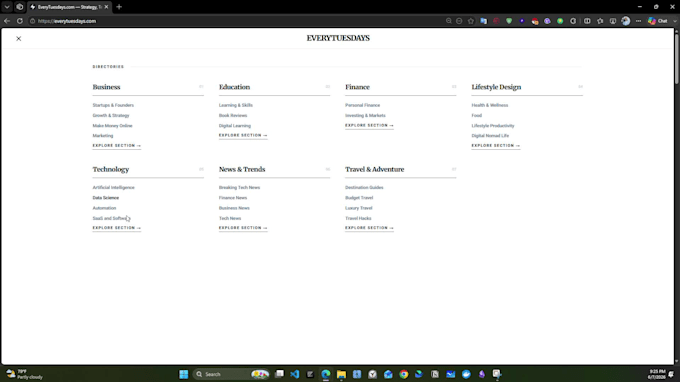This screenshot has height=382, width=680.
Task: Click Explore Section under Lifestyle Design
Action: [x=496, y=146]
